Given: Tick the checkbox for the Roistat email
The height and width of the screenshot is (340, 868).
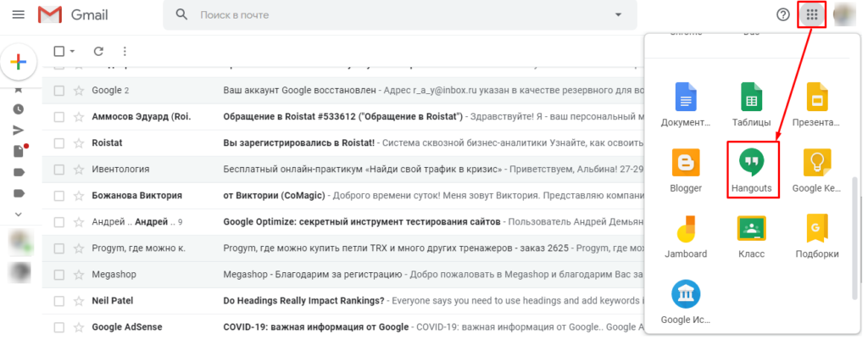Looking at the screenshot, I should (59, 143).
